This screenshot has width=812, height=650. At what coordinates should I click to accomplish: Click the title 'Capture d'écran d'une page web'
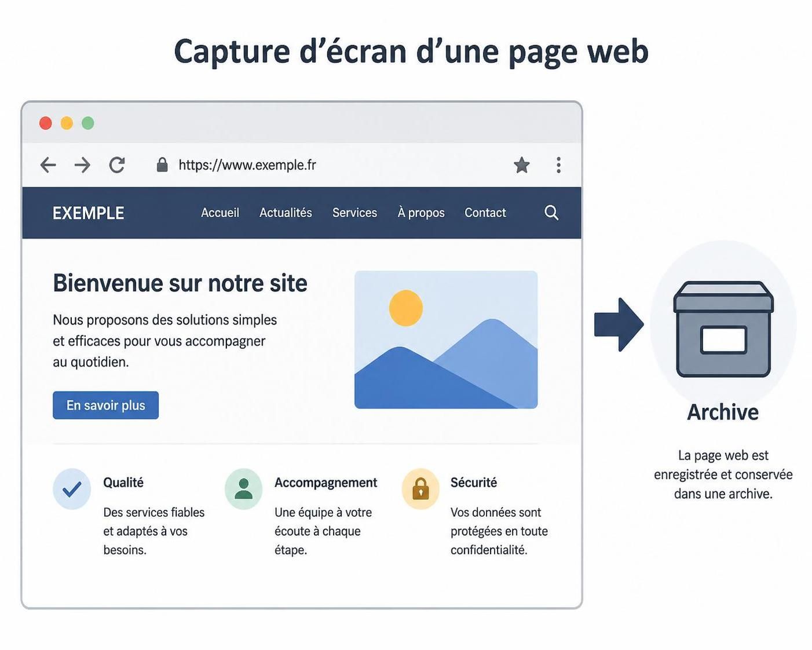tap(411, 52)
